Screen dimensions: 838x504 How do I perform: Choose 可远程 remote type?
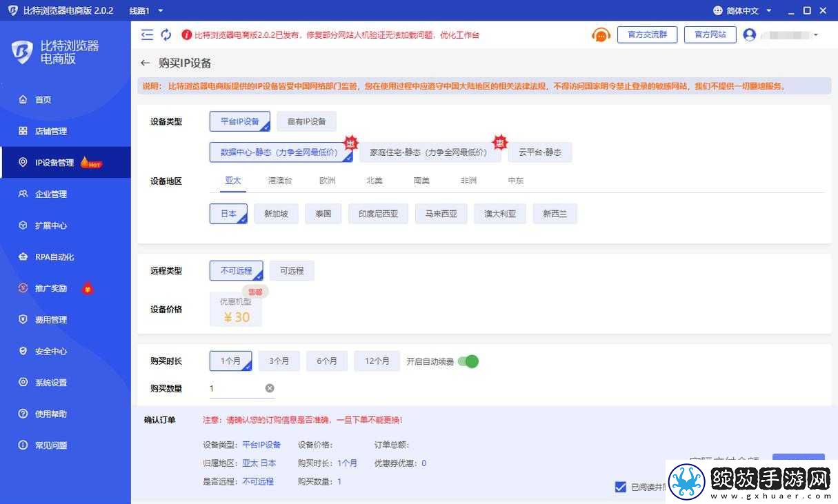(x=292, y=270)
